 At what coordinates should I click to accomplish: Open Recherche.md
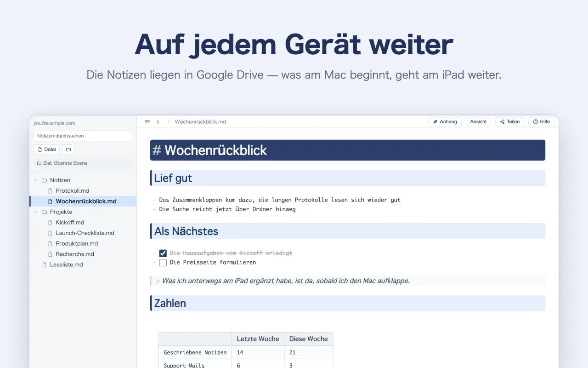[83, 254]
